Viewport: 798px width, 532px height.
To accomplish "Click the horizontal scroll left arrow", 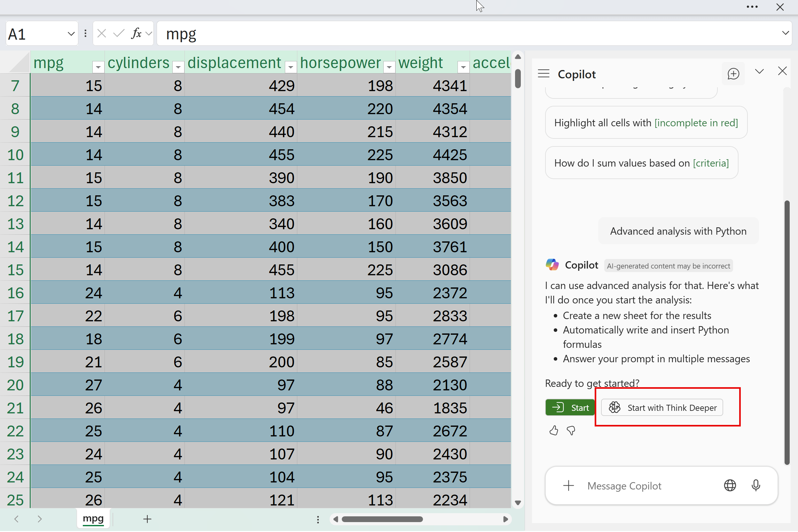I will pos(336,520).
